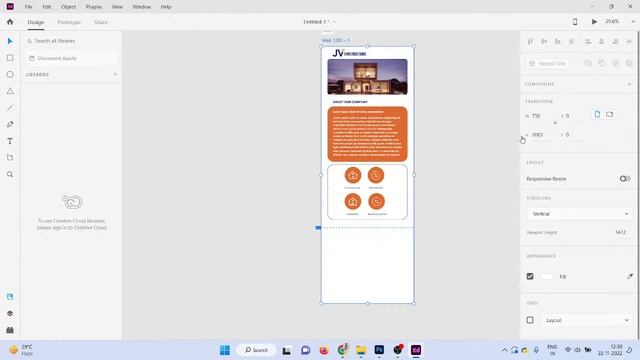The width and height of the screenshot is (640, 360).
Task: Go to the Home screen
Action: [x=10, y=22]
